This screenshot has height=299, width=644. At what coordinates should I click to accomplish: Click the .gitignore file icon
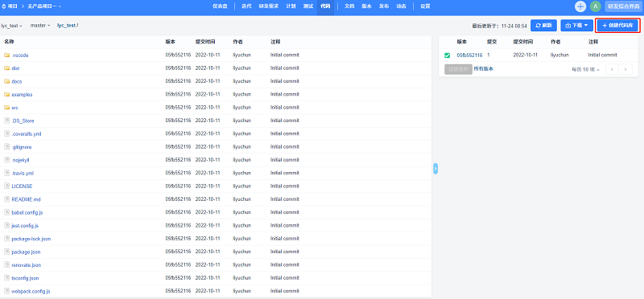[6, 147]
